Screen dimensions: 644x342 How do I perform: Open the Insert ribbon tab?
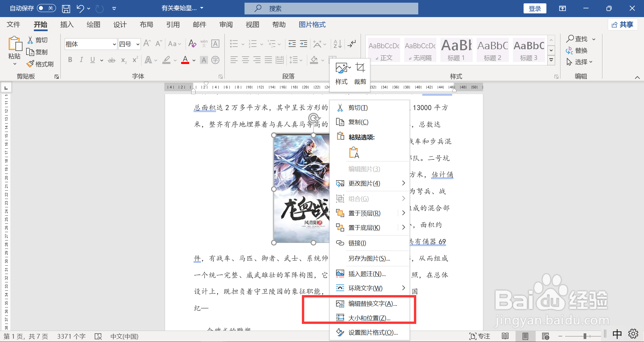pyautogui.click(x=67, y=24)
